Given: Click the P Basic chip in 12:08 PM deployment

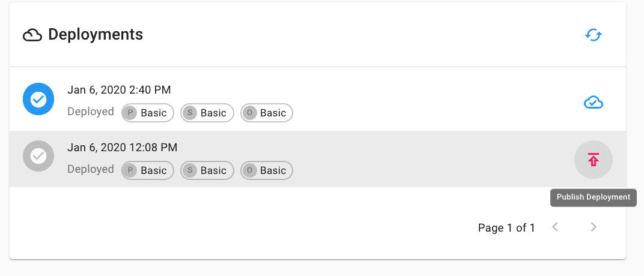Looking at the screenshot, I should click(x=148, y=170).
